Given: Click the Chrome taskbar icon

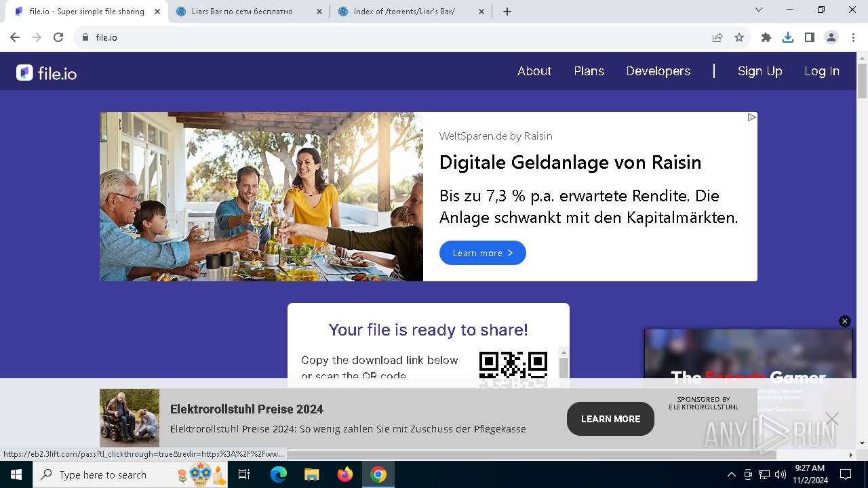Looking at the screenshot, I should (x=378, y=474).
